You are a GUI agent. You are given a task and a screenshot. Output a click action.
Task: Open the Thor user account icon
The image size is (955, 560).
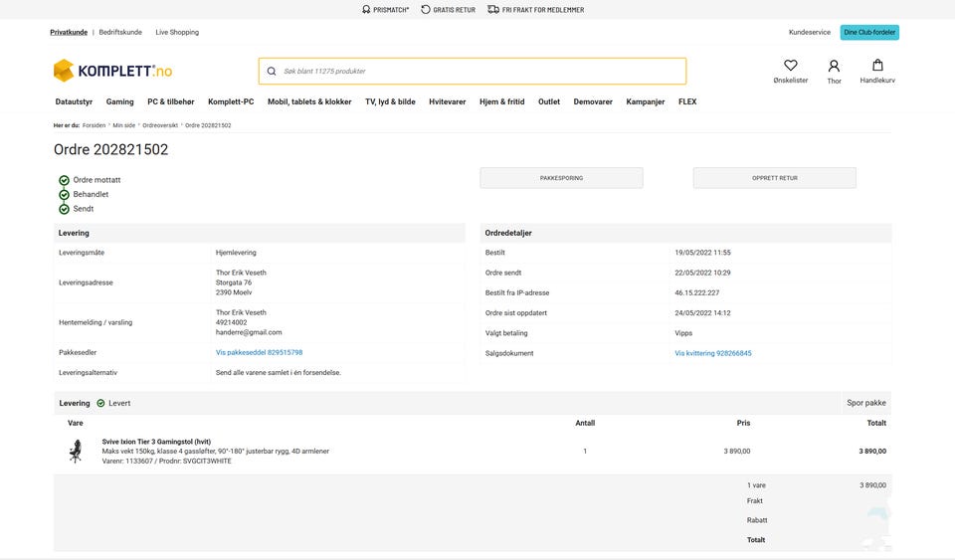(x=834, y=66)
